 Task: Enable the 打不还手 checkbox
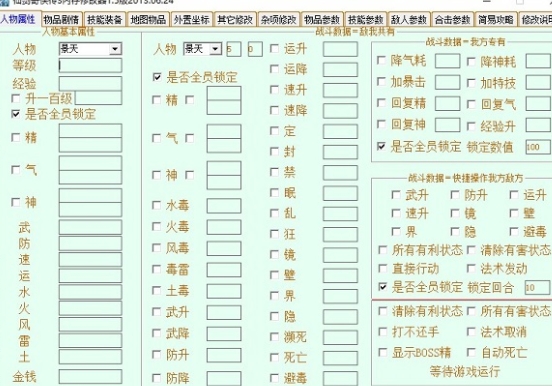(383, 331)
